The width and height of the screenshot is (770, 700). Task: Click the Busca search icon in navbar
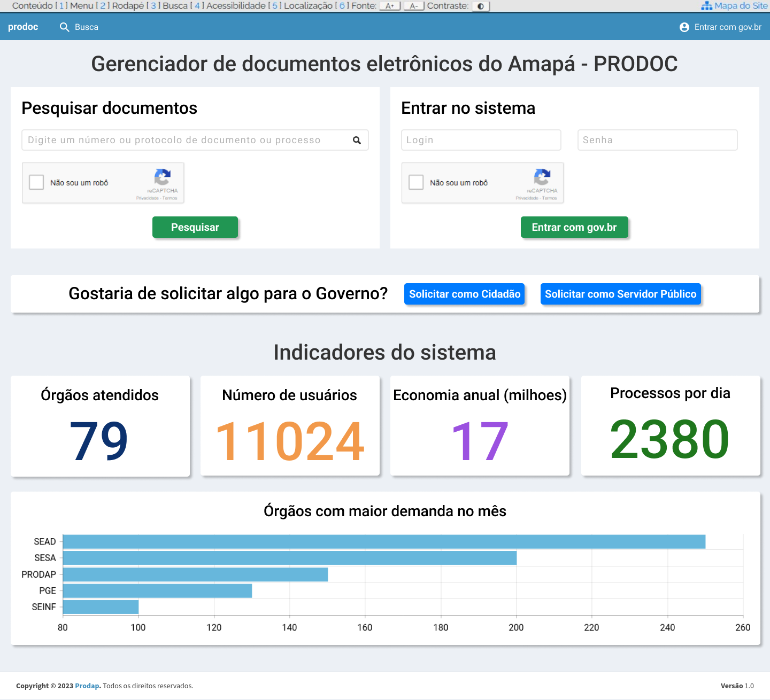[65, 27]
